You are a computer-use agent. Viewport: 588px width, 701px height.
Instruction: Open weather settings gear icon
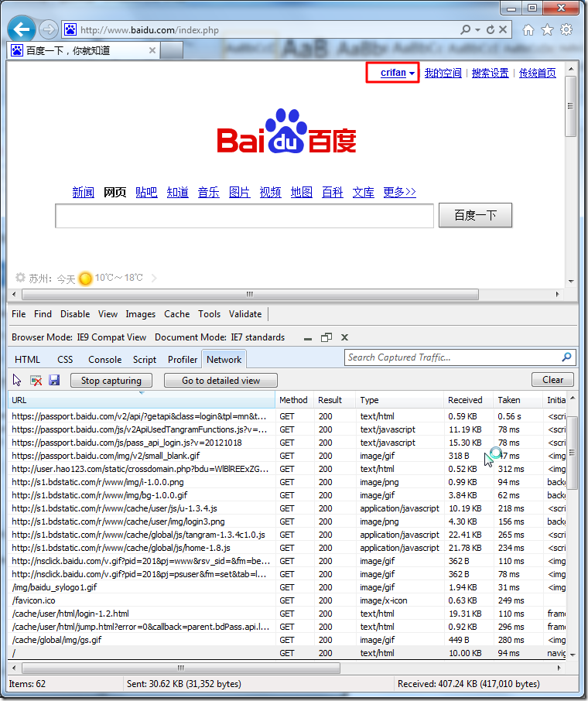coord(20,278)
